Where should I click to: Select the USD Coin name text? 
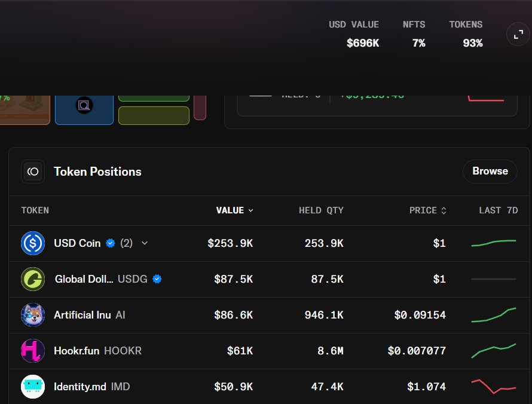point(77,243)
